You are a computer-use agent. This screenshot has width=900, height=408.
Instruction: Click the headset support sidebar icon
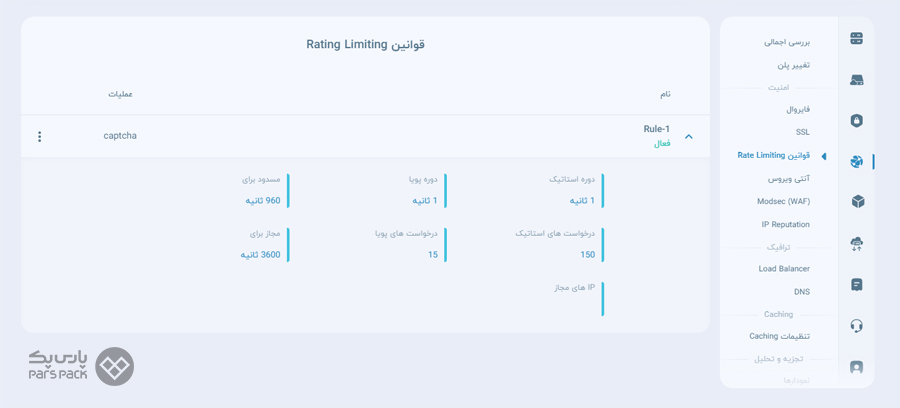(x=856, y=325)
